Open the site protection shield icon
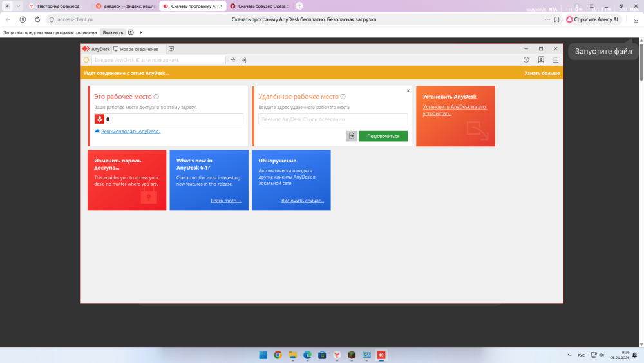The height and width of the screenshot is (363, 644). (52, 19)
